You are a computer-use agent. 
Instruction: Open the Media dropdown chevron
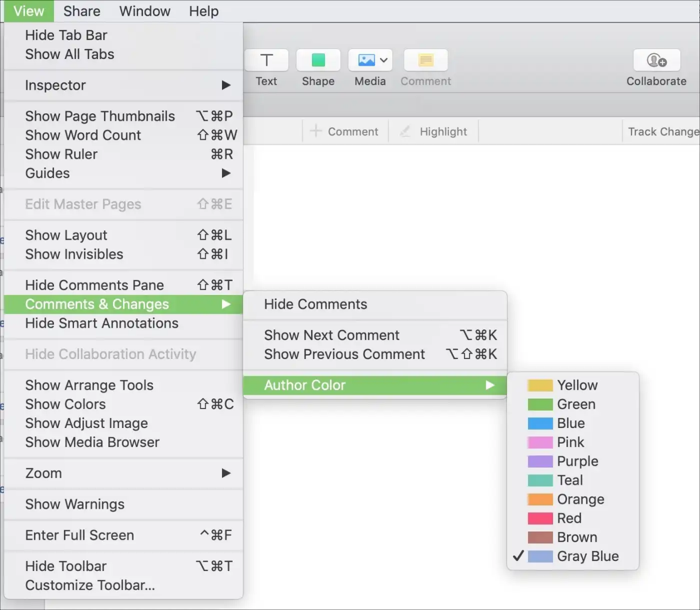point(383,60)
